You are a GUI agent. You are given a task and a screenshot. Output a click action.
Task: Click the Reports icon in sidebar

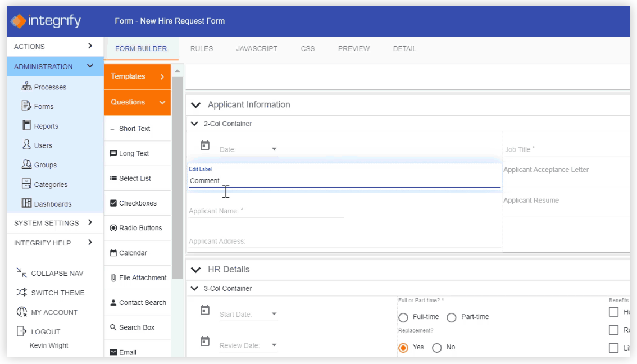tap(26, 125)
